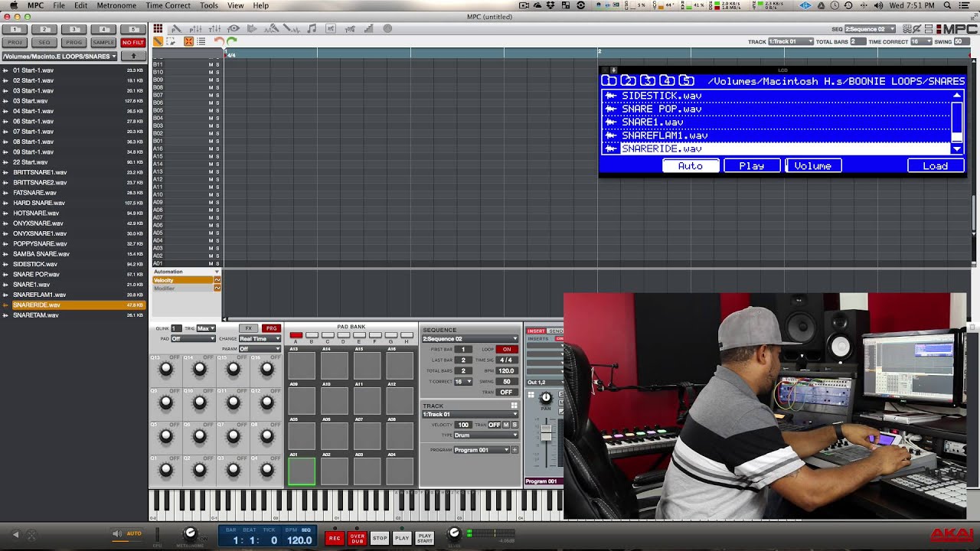Toggle the NO FILT browser filter
The height and width of the screenshot is (551, 980).
[x=133, y=42]
